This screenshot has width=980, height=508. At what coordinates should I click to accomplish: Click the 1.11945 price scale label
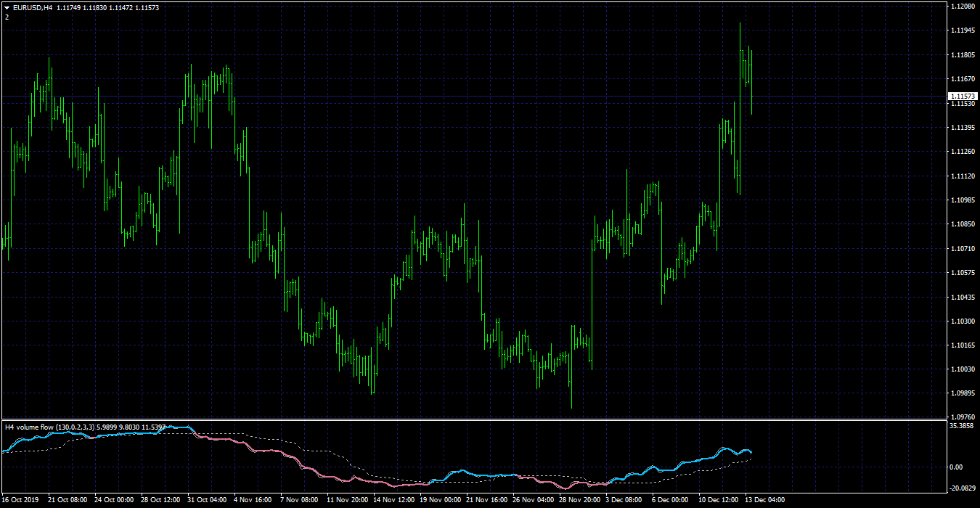click(x=962, y=30)
